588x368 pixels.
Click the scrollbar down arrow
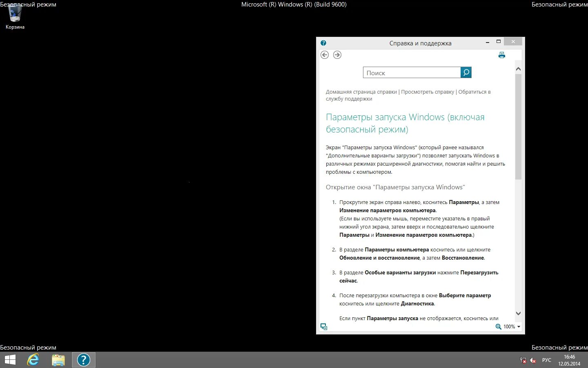(x=518, y=314)
